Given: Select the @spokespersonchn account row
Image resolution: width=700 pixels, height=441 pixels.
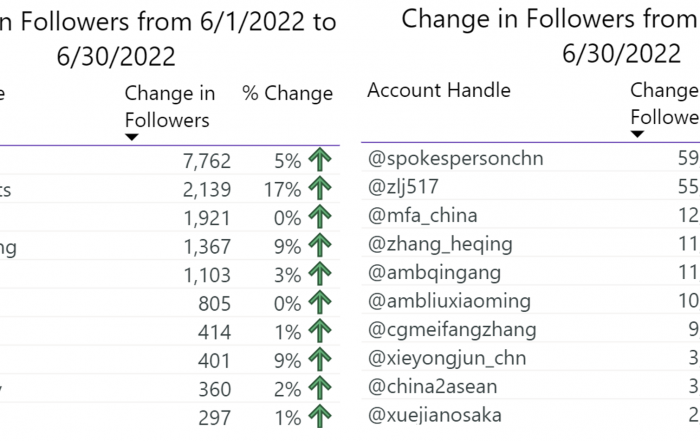Looking at the screenshot, I should coord(530,158).
